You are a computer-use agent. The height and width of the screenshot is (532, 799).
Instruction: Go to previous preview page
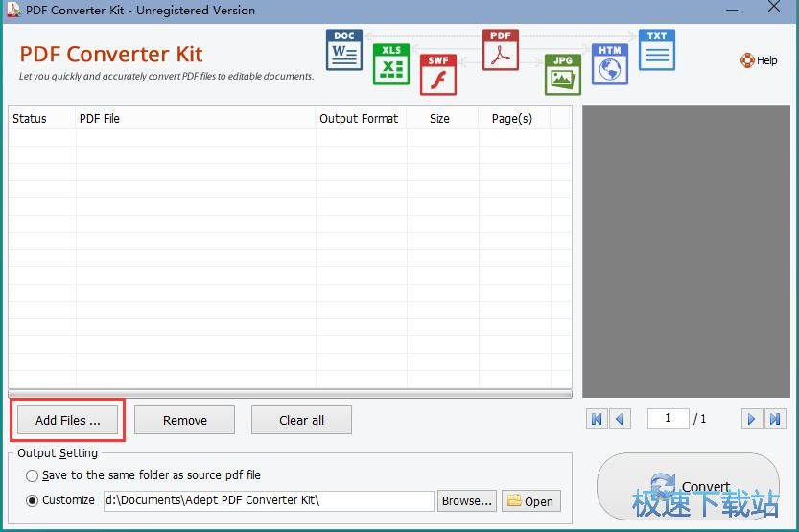point(621,419)
